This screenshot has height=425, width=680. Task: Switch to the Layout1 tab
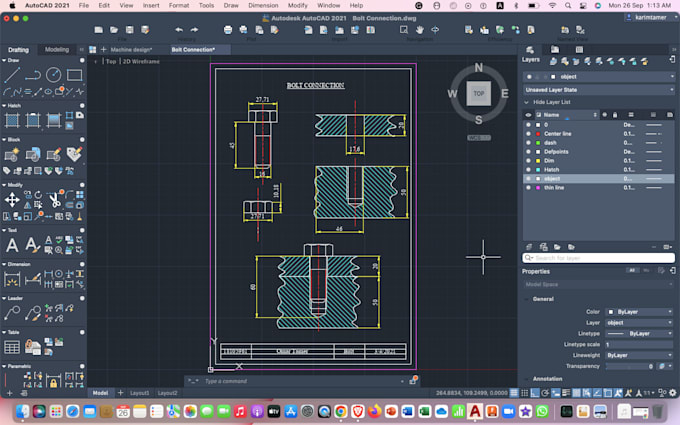click(x=140, y=393)
